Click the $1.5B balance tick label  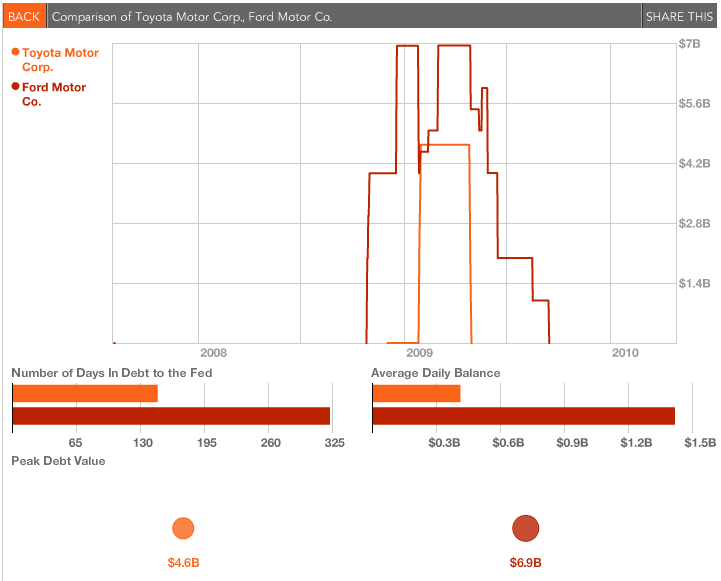pos(700,443)
